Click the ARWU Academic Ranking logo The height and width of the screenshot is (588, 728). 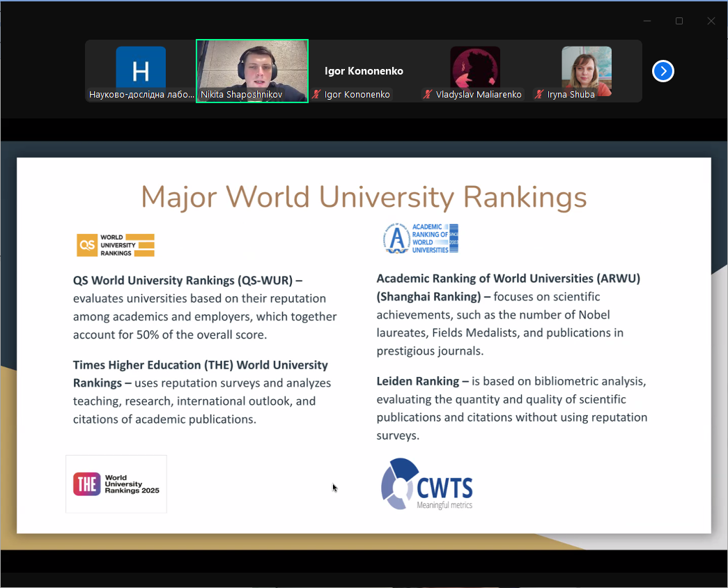coord(421,238)
